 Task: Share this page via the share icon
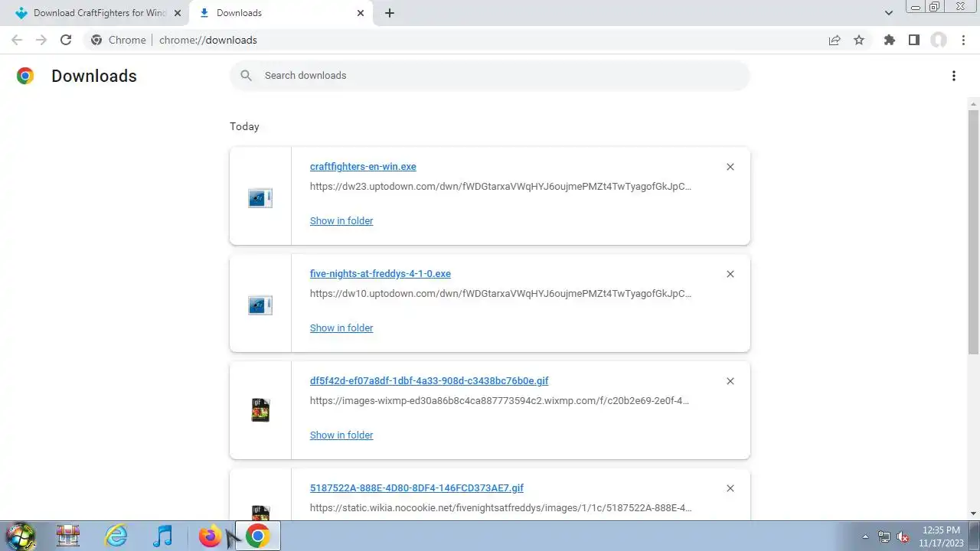[x=835, y=40]
